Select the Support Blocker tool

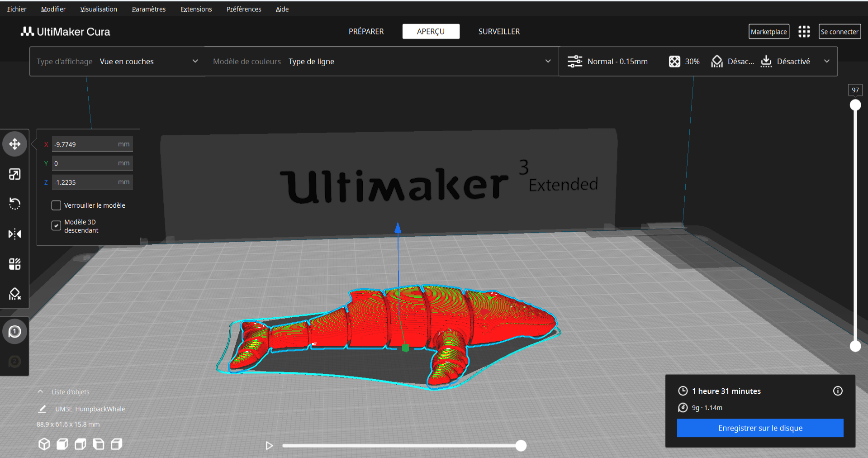pos(15,294)
